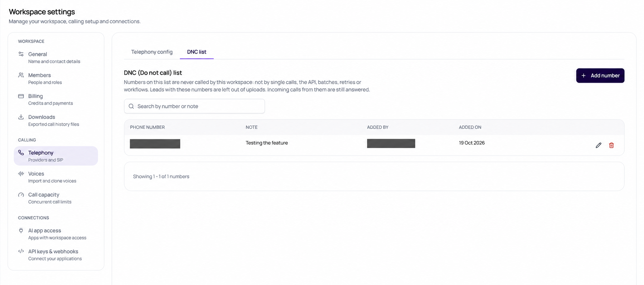
Task: Click the magnifier icon in search box
Action: (x=131, y=106)
